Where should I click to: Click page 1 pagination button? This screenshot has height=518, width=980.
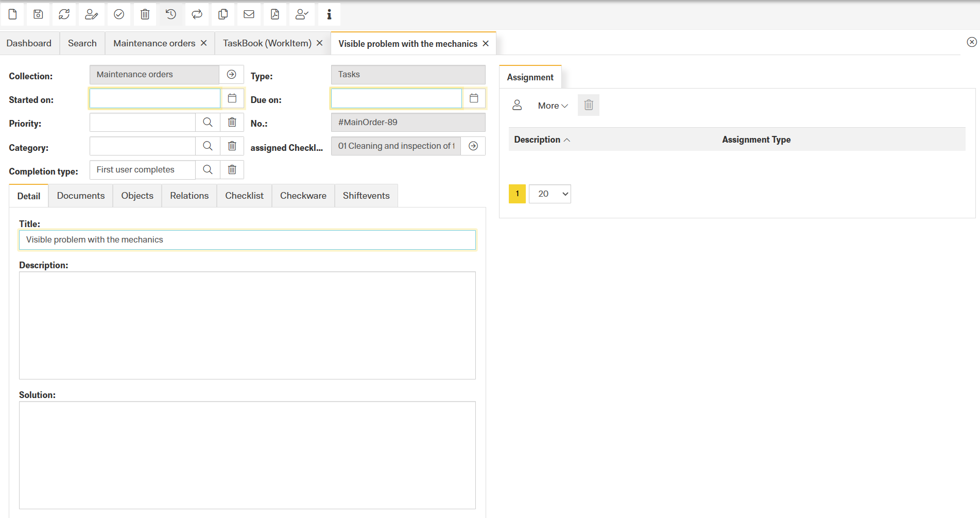(x=517, y=194)
